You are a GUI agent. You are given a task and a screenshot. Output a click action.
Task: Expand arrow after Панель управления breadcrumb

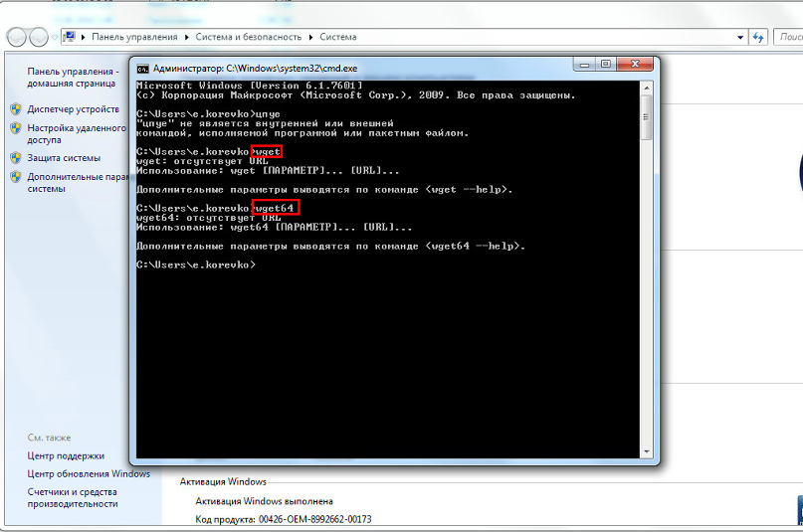(185, 37)
